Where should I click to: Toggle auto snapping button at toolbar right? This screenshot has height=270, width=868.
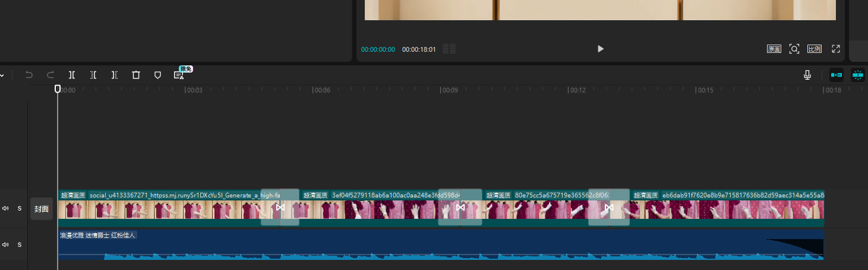pyautogui.click(x=858, y=75)
